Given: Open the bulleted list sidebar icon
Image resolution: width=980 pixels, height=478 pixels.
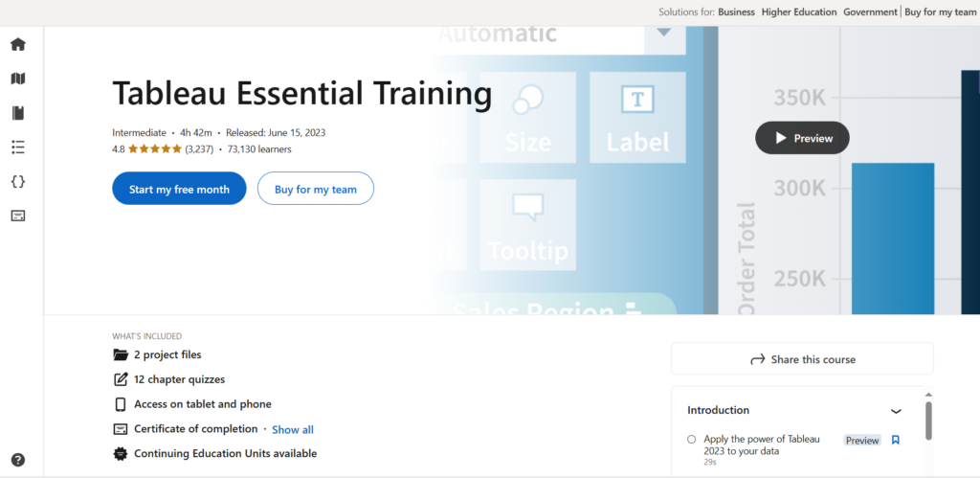Looking at the screenshot, I should pos(18,148).
